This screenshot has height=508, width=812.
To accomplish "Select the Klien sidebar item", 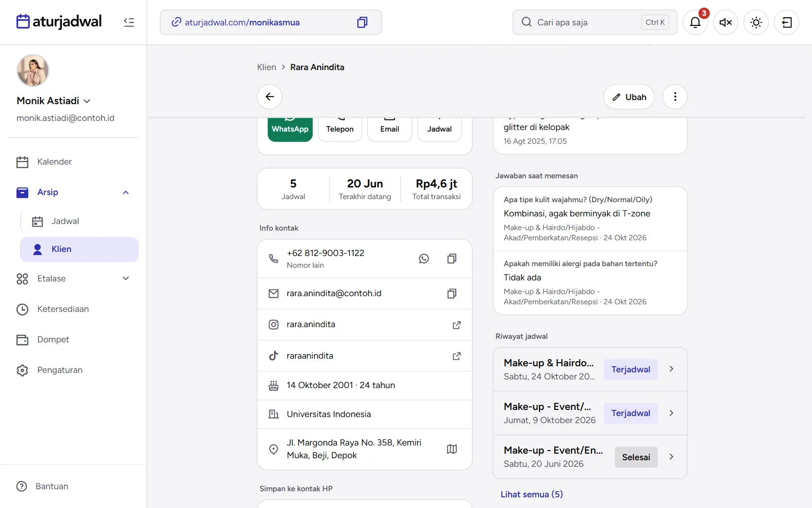I will pyautogui.click(x=80, y=249).
